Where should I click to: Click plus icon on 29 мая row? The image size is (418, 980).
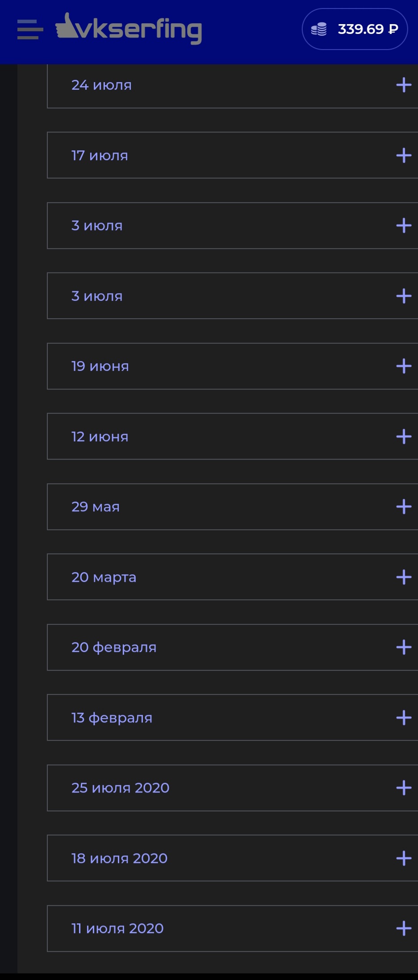404,507
